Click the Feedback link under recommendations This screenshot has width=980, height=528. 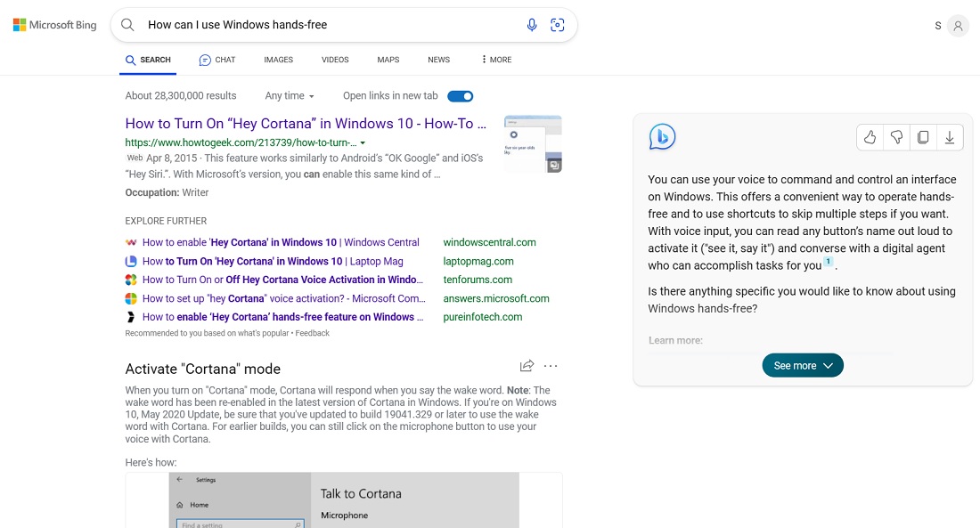314,332
